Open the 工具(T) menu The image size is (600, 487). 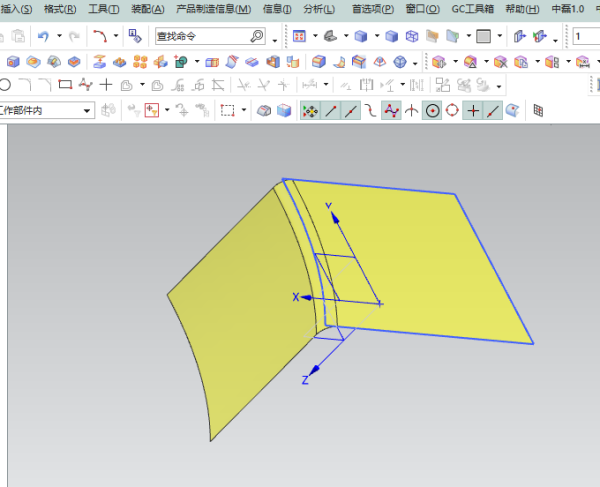click(x=103, y=9)
